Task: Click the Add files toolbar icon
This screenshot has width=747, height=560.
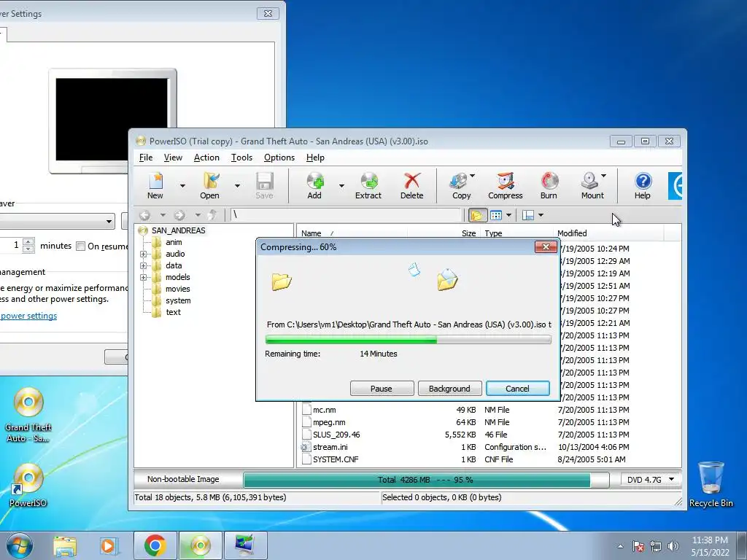Action: (314, 186)
